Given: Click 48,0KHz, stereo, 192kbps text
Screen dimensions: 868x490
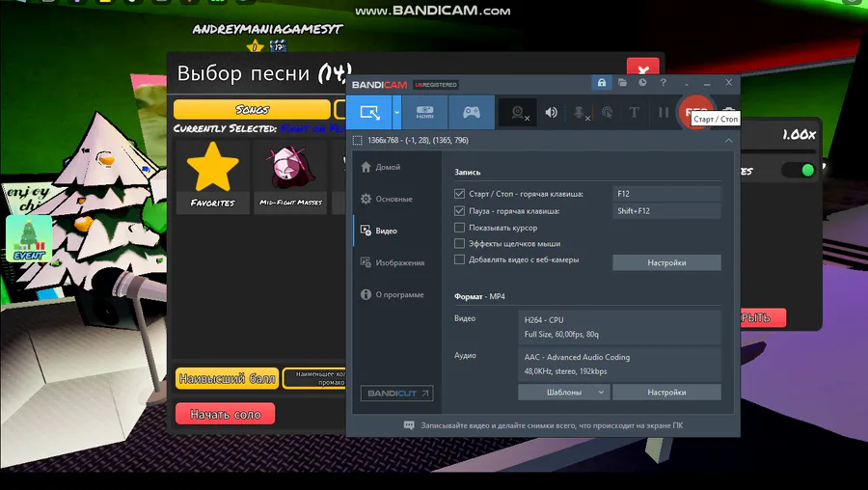Looking at the screenshot, I should point(565,371).
